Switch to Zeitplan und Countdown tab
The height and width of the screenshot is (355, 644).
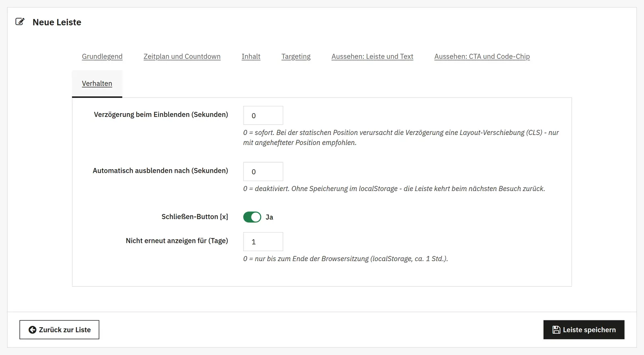[x=182, y=56]
